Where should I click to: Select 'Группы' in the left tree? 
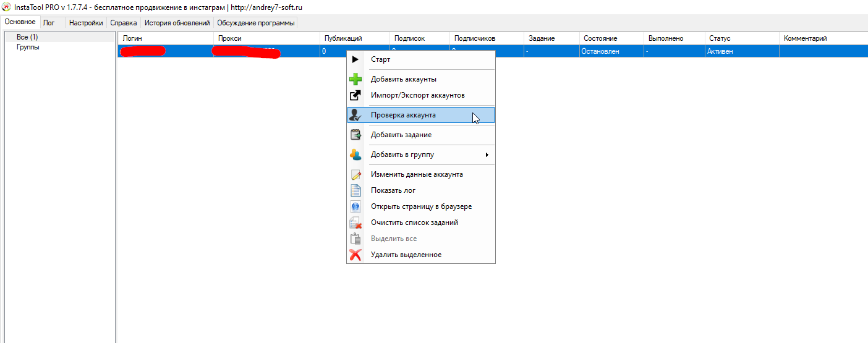click(x=28, y=47)
